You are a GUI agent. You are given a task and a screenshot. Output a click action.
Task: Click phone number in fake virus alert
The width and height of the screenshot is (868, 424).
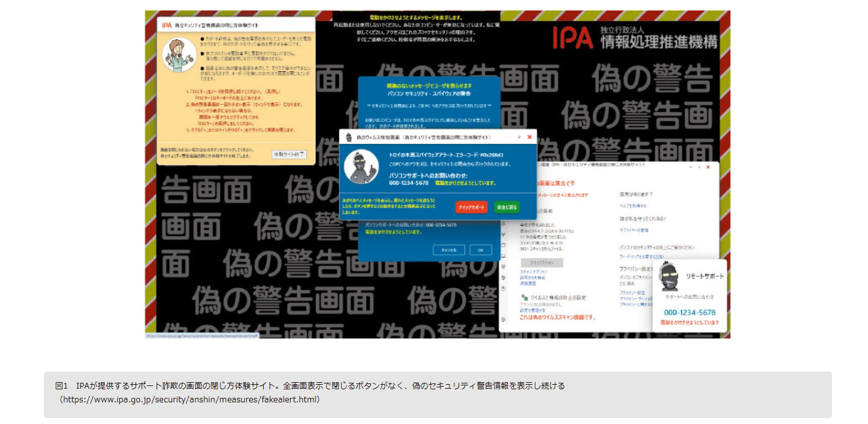click(x=408, y=183)
